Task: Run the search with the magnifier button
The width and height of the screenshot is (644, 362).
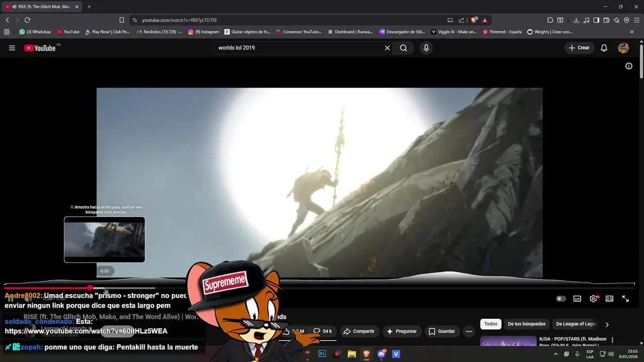Action: click(404, 48)
